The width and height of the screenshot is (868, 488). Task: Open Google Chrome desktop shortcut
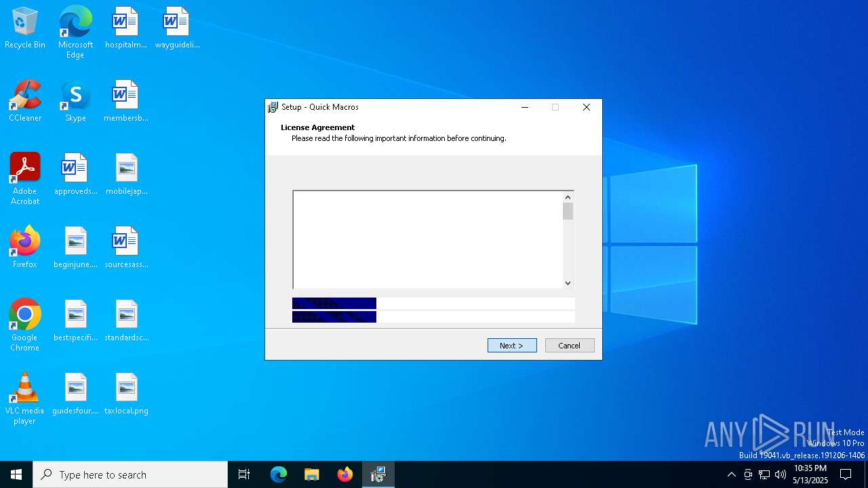pyautogui.click(x=25, y=325)
